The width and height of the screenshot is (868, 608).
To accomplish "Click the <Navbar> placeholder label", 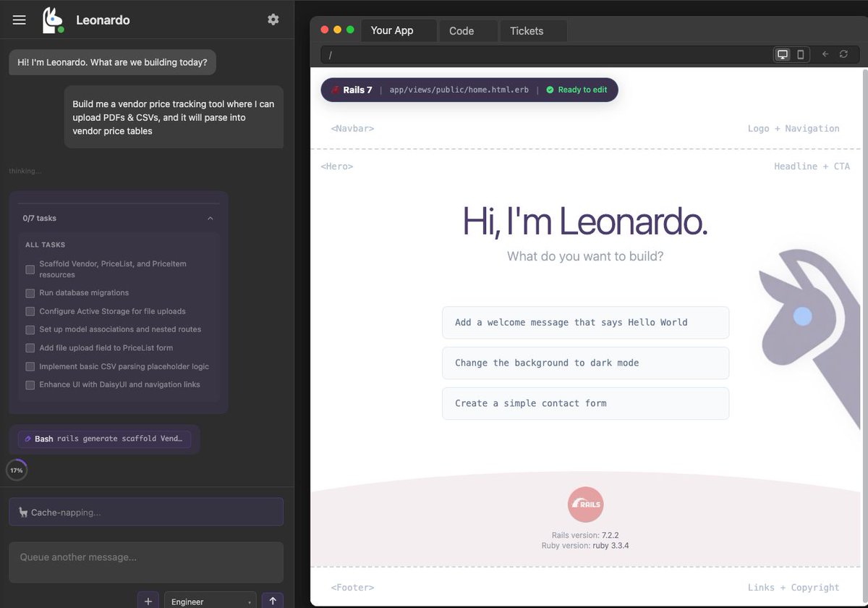I will pyautogui.click(x=352, y=128).
